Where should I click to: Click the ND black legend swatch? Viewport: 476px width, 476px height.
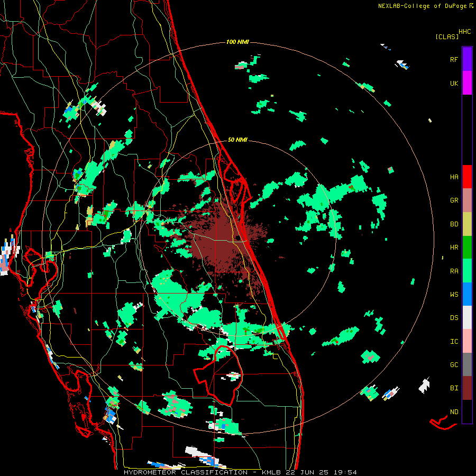click(467, 411)
